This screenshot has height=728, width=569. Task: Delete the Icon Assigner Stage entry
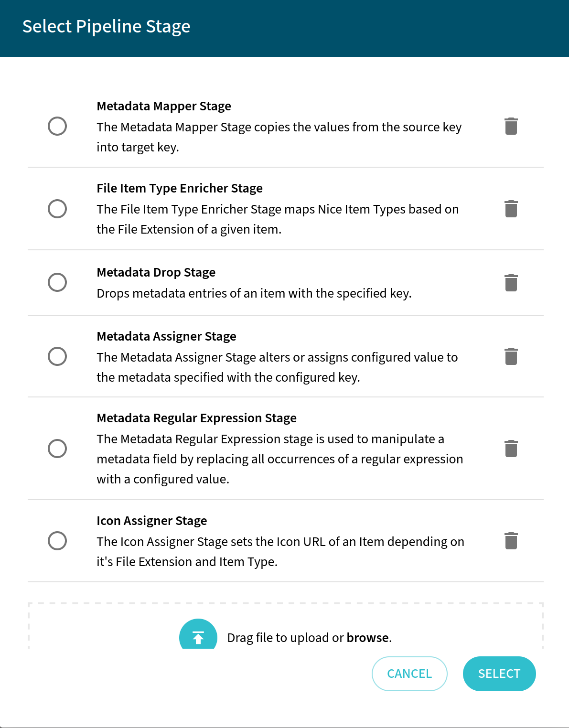tap(511, 541)
